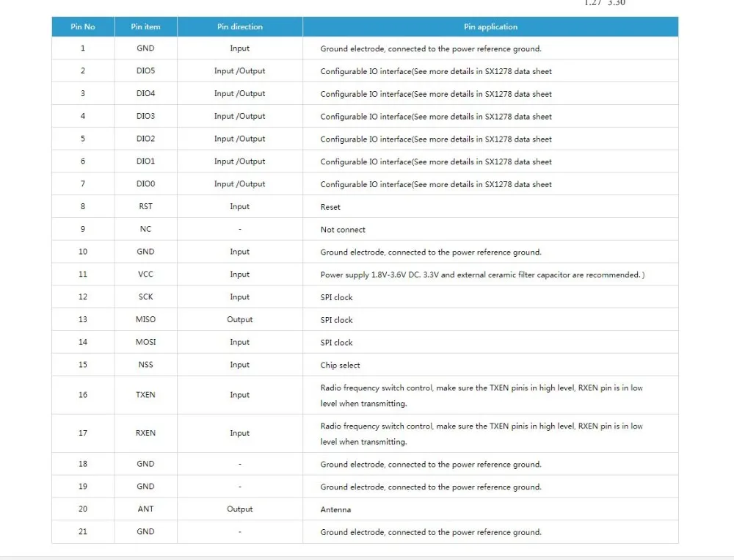This screenshot has width=734, height=560.
Task: Click the TXEN pin item cell
Action: 145,395
